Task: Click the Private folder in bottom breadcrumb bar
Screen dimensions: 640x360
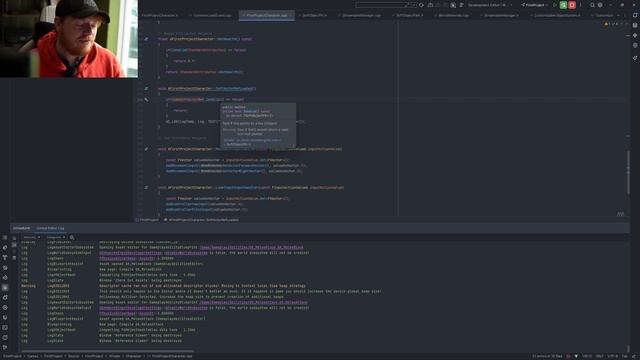Action: click(114, 356)
